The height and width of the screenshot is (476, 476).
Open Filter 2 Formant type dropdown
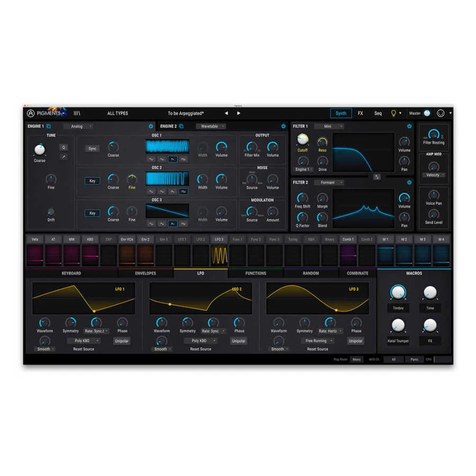point(328,182)
